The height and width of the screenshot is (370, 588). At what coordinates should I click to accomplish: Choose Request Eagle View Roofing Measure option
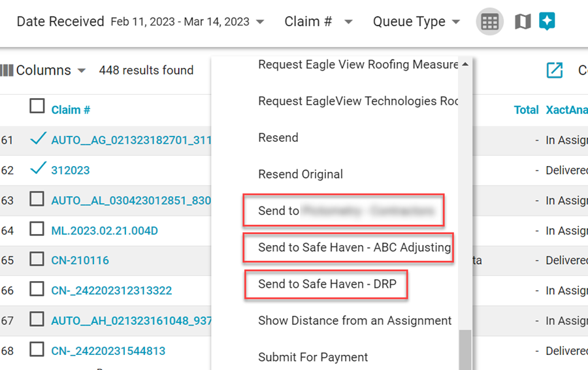(x=358, y=65)
